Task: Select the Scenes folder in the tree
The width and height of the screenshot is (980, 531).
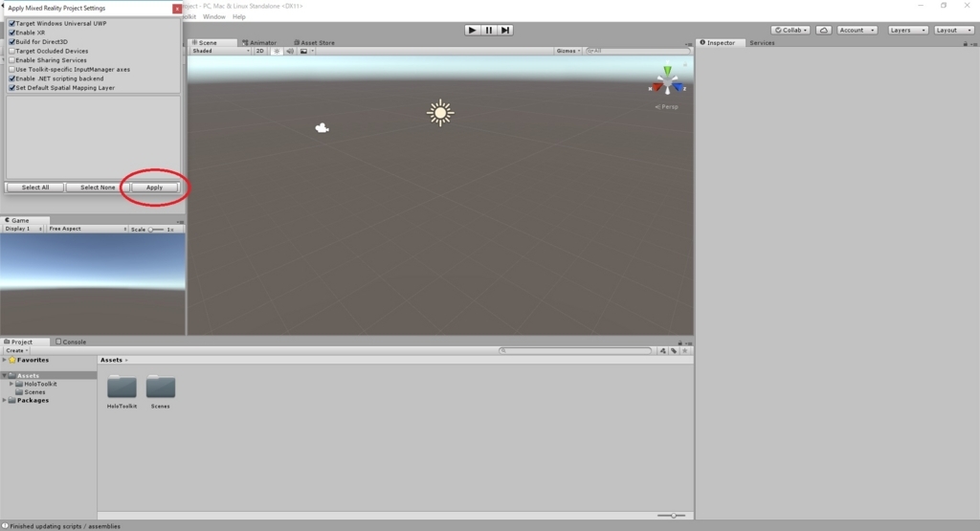Action: [34, 392]
